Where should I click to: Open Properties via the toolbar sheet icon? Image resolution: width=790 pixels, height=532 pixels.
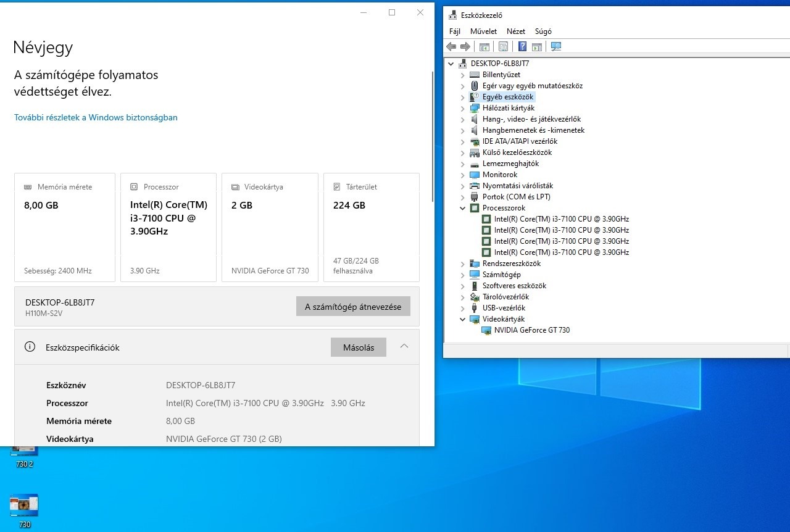503,47
